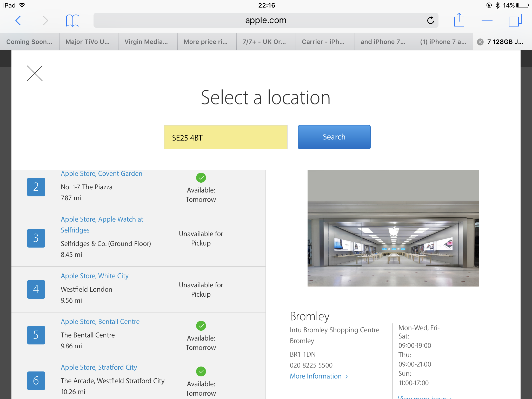Click Stratford City green availability checkmark
The height and width of the screenshot is (399, 532).
click(201, 371)
